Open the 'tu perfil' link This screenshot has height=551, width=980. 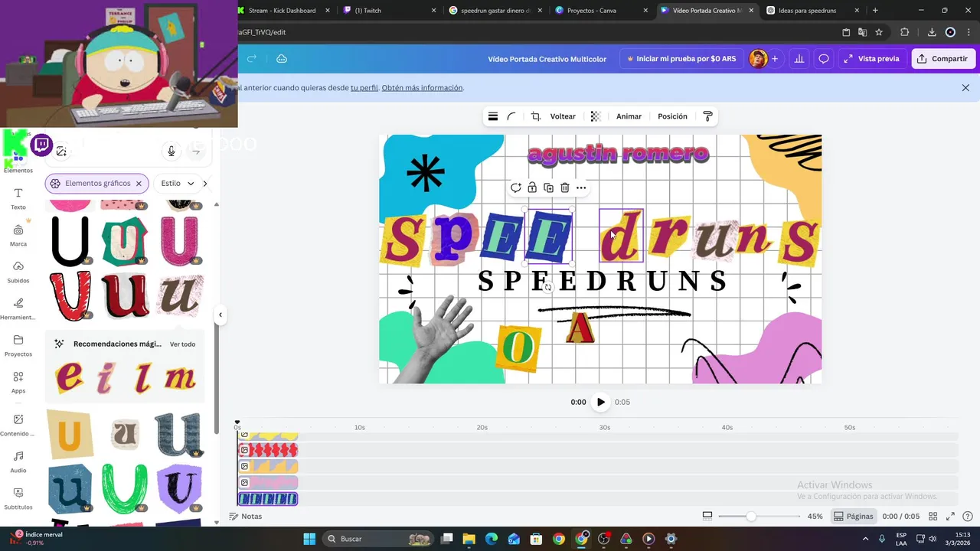364,88
